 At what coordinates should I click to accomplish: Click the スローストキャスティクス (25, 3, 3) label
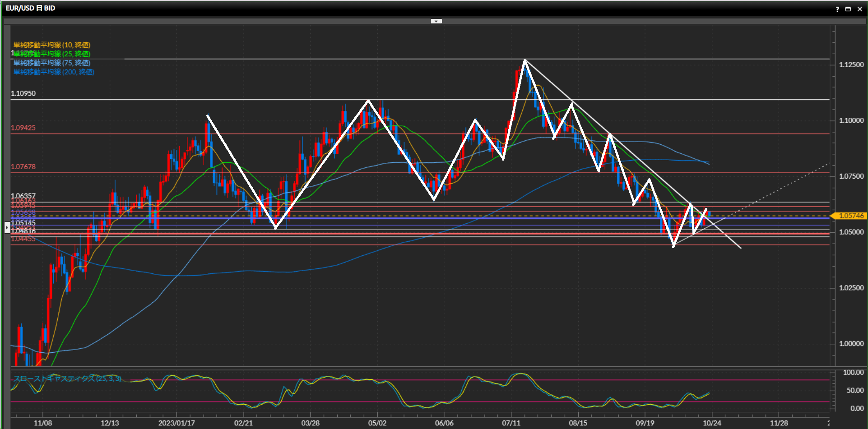(x=67, y=378)
